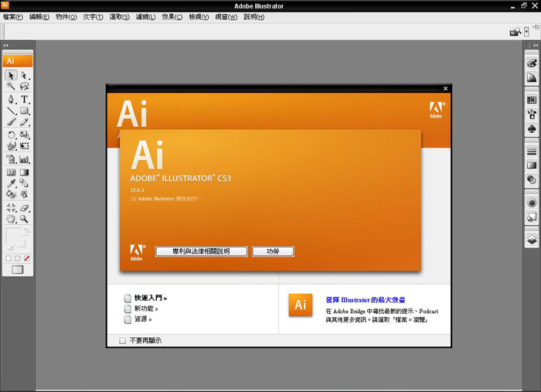Open the Graphic Styles panel icon

coord(532,217)
